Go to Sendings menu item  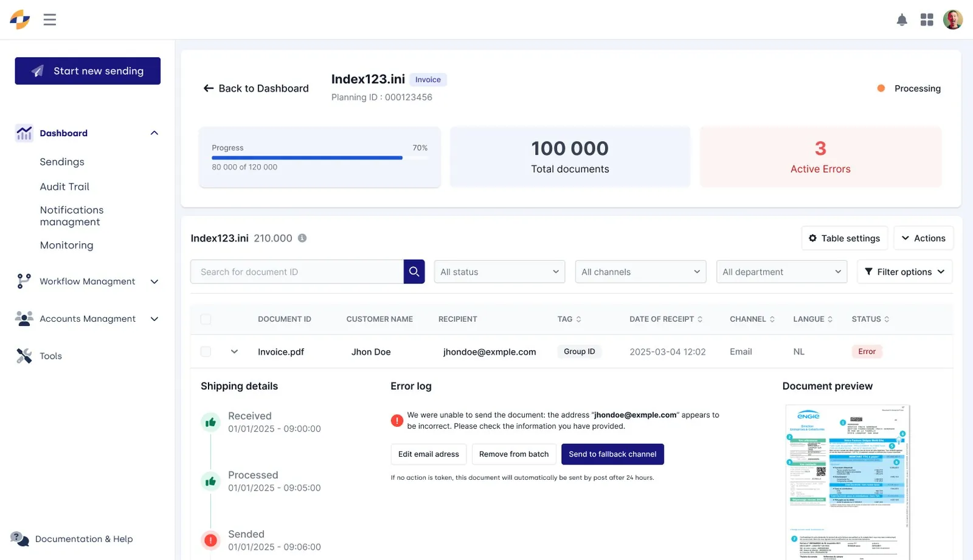[x=62, y=162]
